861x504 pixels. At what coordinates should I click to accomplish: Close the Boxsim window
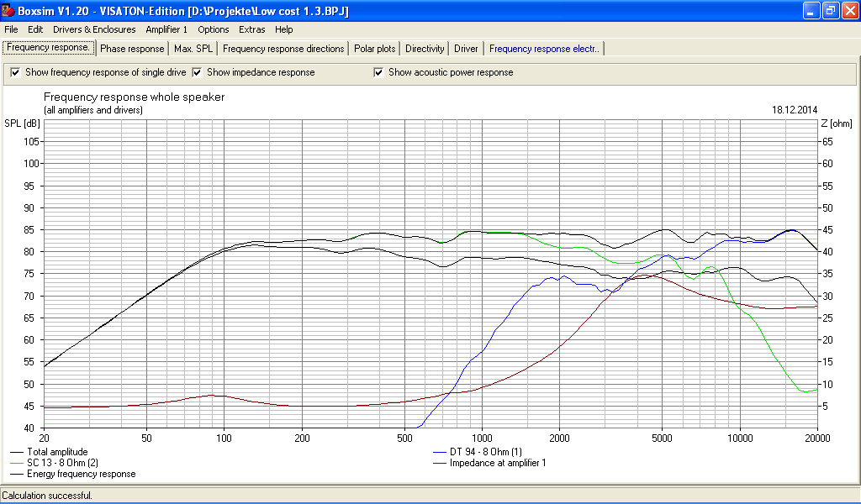tap(849, 10)
